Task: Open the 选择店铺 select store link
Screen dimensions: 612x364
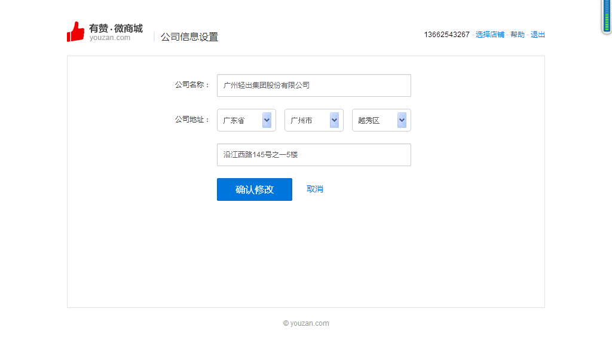Action: click(x=490, y=34)
